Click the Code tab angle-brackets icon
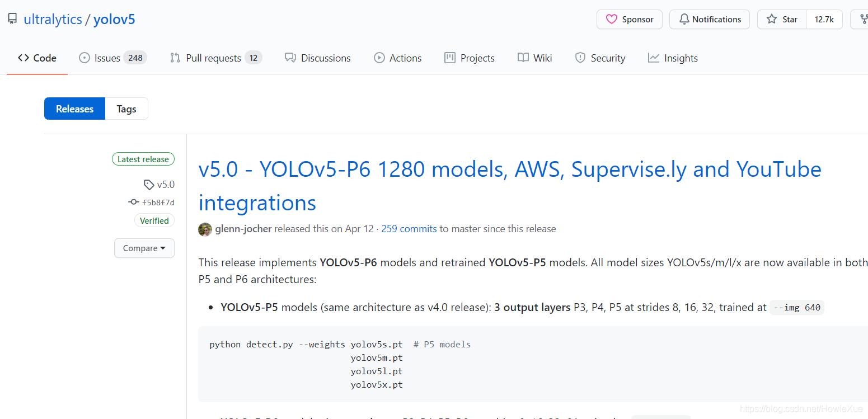 [x=24, y=58]
